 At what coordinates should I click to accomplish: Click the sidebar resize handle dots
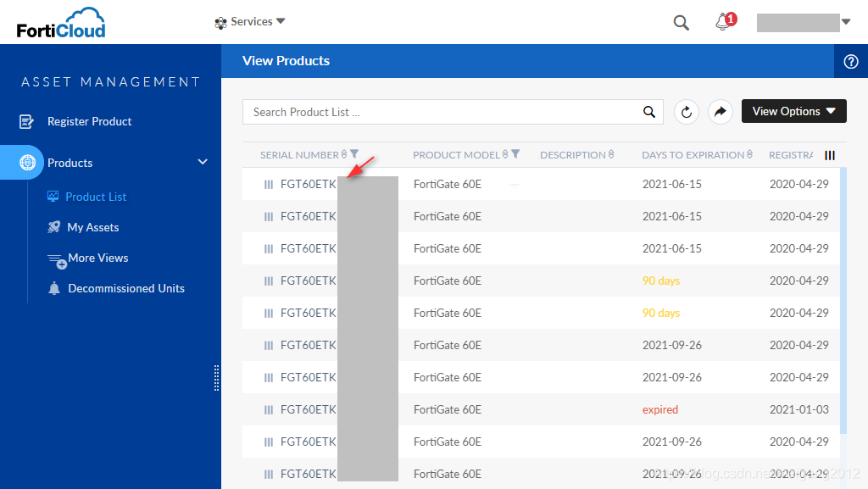pos(216,378)
